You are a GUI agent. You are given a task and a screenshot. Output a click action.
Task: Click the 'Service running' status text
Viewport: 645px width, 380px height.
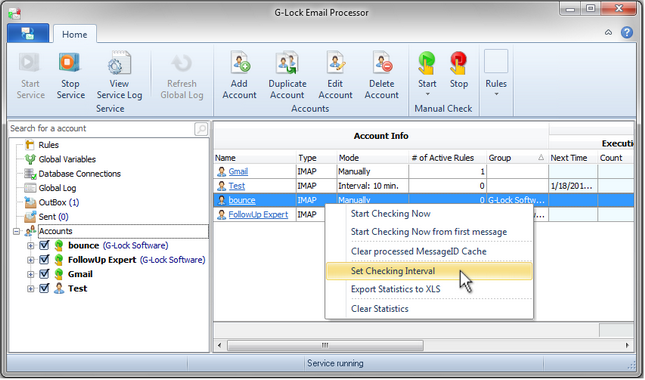335,364
